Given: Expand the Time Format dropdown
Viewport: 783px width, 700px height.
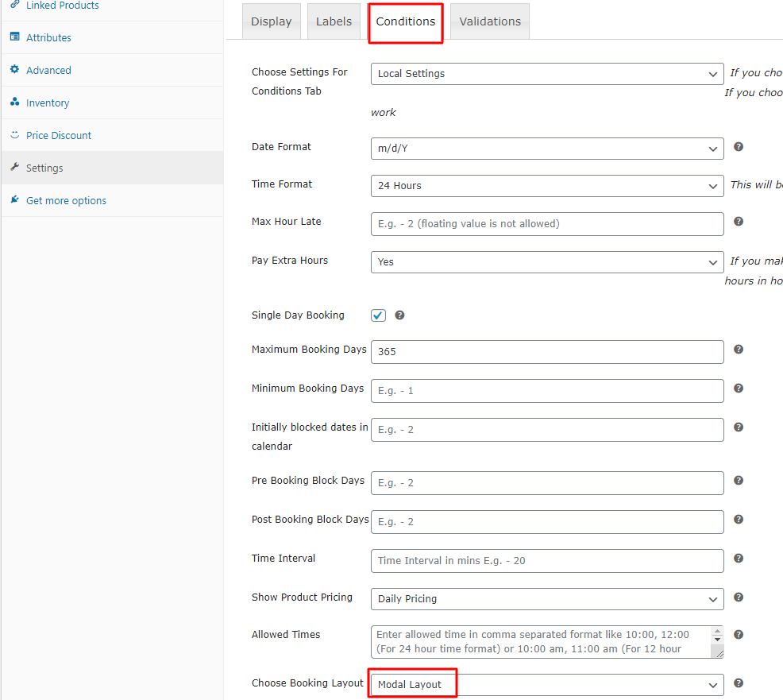Looking at the screenshot, I should 546,186.
